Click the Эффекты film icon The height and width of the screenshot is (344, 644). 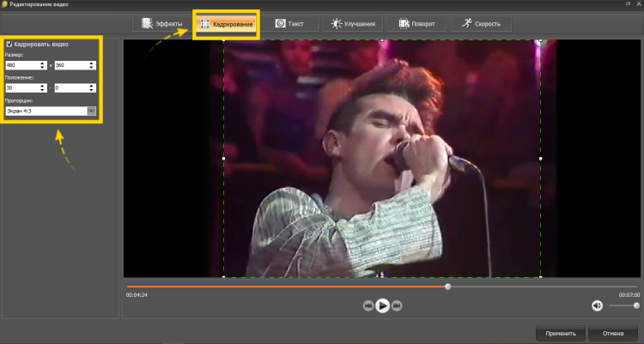pos(147,23)
